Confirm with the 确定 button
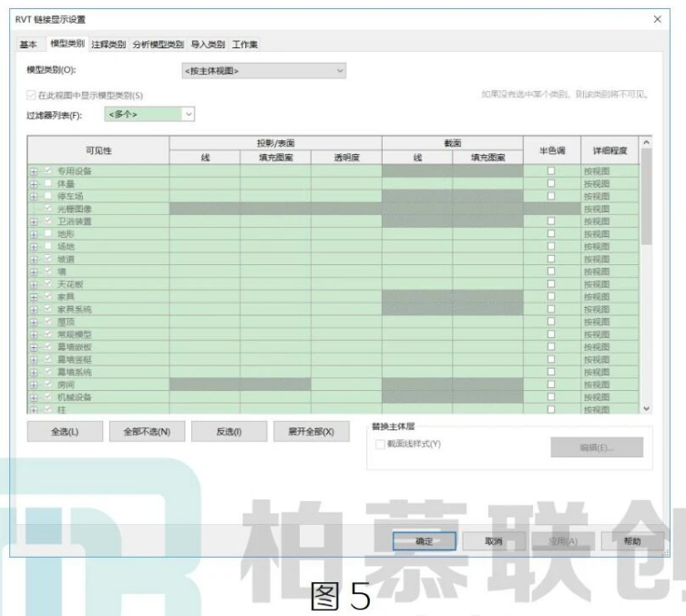The image size is (686, 616). pos(425,541)
